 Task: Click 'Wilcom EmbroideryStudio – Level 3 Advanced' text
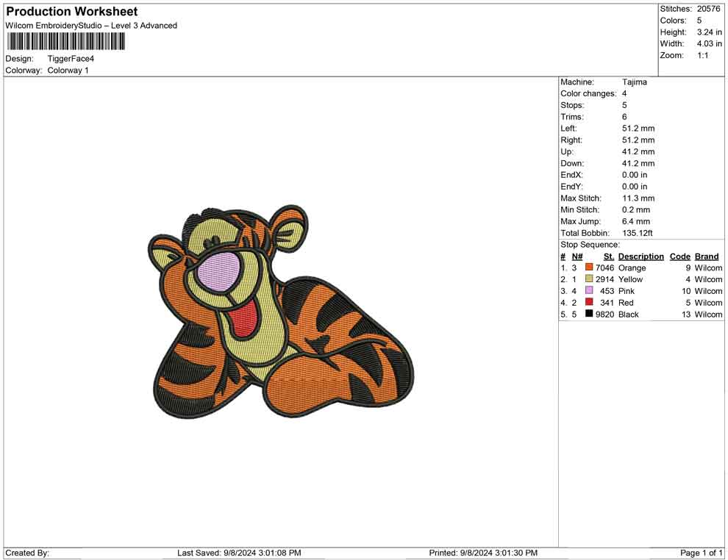pos(91,26)
